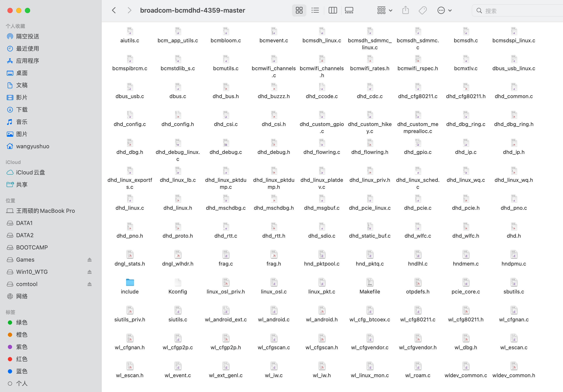Image resolution: width=563 pixels, height=392 pixels.
Task: Open the 下载 folder in sidebar
Action: [22, 109]
